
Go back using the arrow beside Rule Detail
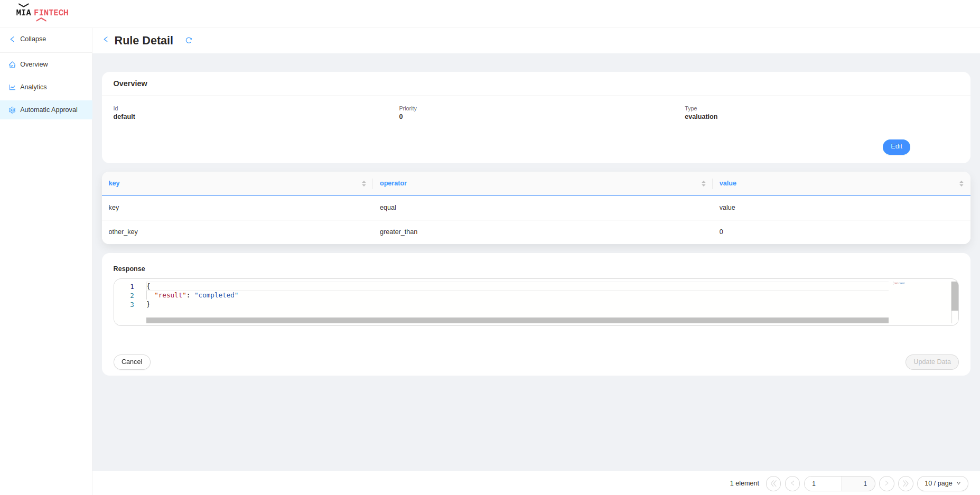pyautogui.click(x=106, y=40)
